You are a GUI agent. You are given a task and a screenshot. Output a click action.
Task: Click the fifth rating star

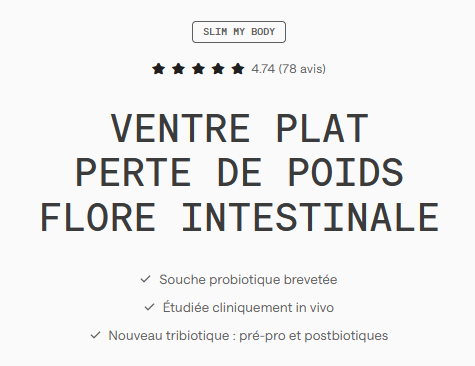click(x=238, y=69)
